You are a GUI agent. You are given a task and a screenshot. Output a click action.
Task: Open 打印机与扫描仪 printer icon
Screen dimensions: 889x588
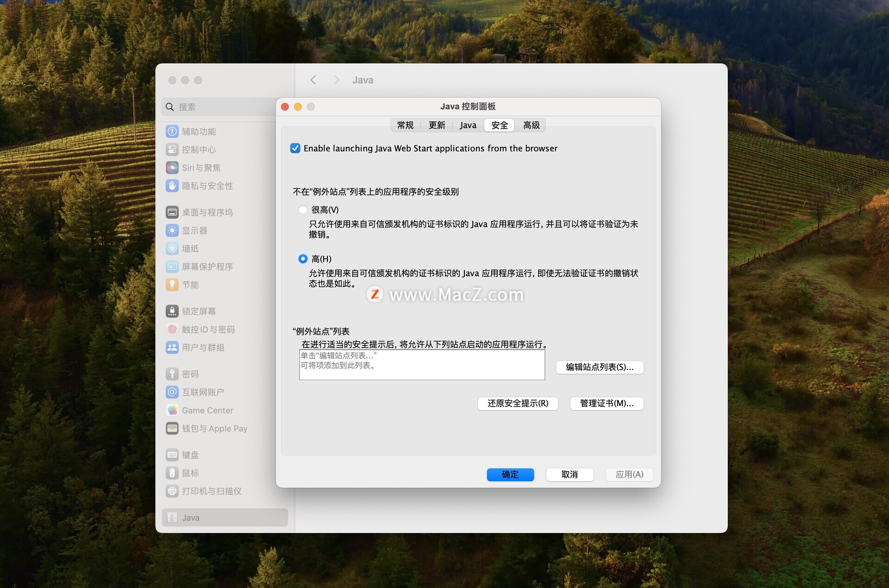click(x=172, y=491)
